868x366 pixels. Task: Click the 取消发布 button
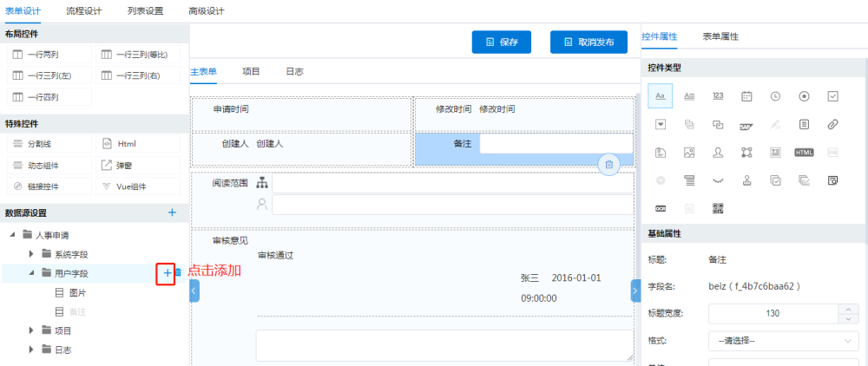click(x=589, y=42)
